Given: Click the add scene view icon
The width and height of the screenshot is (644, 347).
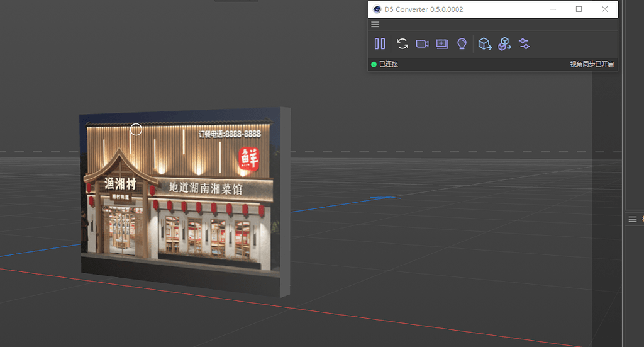Looking at the screenshot, I should pyautogui.click(x=442, y=43).
